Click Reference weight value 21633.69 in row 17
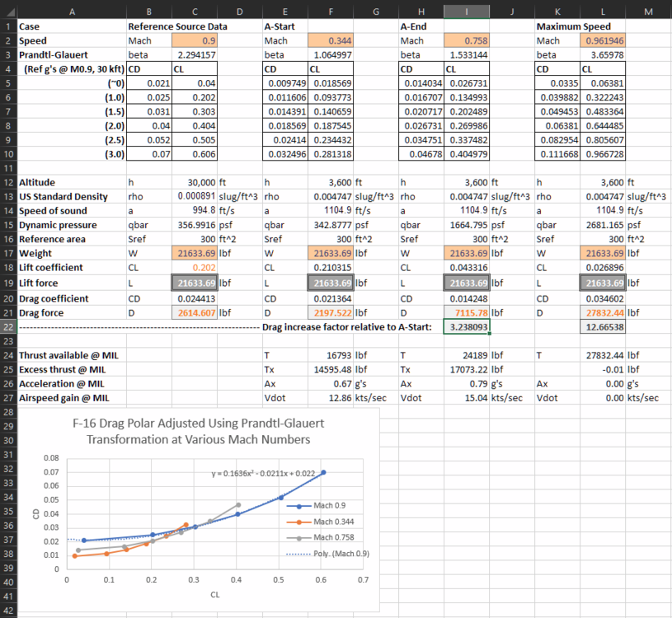 (195, 253)
